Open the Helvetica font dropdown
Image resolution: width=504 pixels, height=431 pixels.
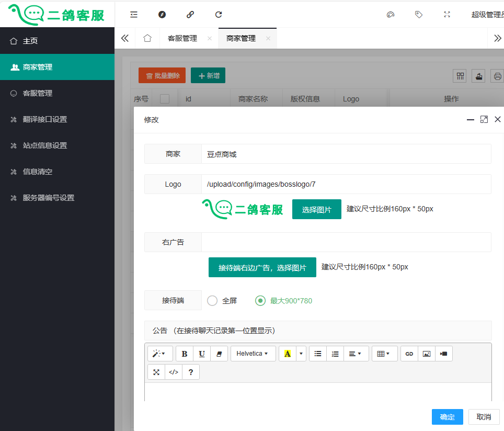tap(253, 354)
